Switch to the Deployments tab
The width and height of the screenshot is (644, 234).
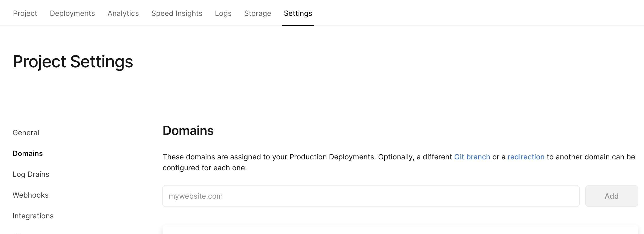coord(72,13)
